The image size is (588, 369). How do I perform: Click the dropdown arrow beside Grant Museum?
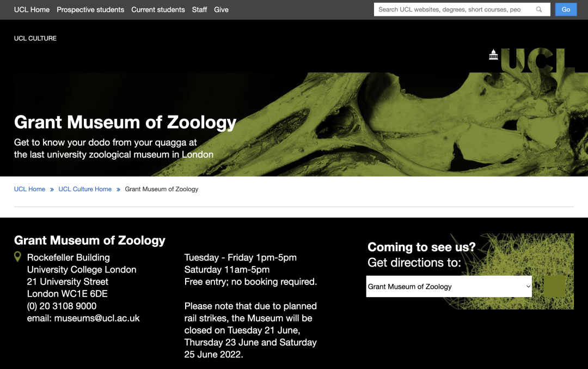click(x=528, y=286)
